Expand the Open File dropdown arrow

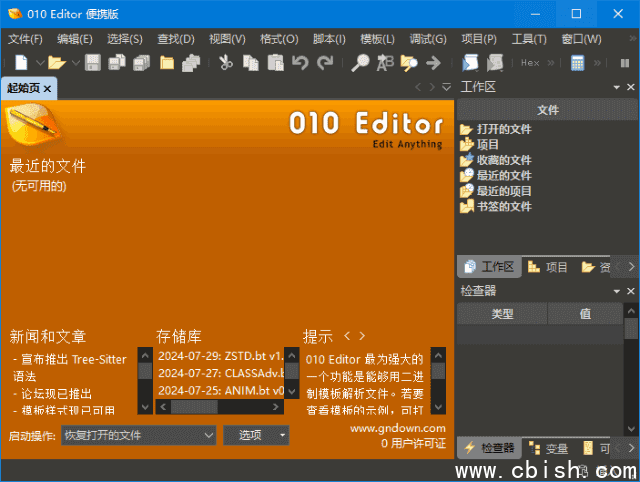tap(76, 63)
